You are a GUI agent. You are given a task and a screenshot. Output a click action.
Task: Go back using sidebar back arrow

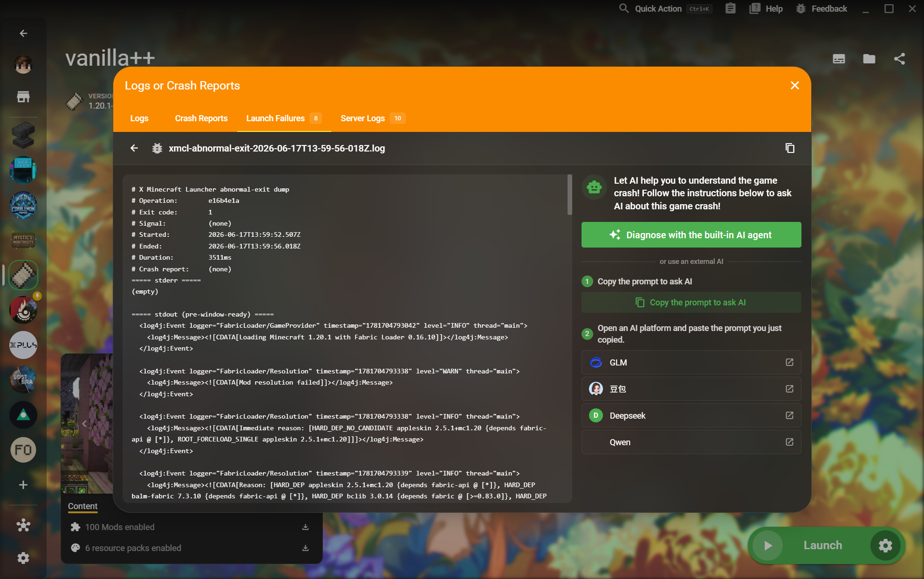(x=23, y=34)
